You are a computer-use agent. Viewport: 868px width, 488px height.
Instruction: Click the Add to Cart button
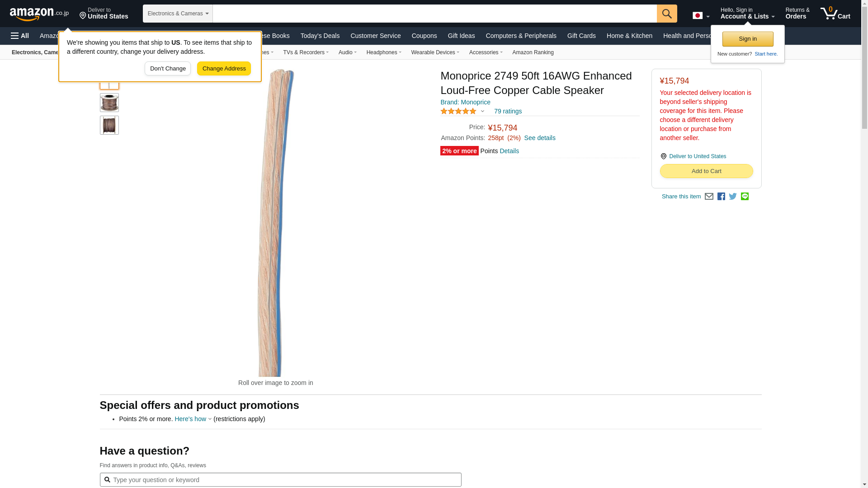[x=706, y=171]
